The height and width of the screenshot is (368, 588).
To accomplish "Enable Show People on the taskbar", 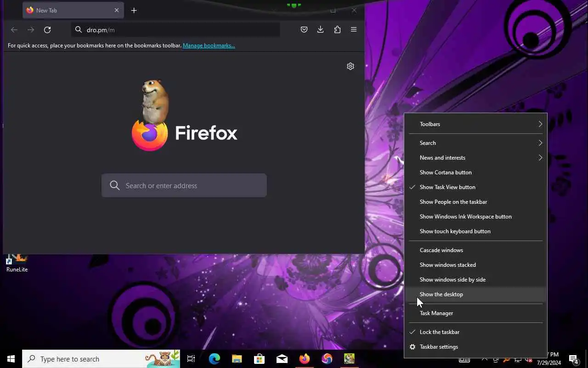I will (476, 202).
